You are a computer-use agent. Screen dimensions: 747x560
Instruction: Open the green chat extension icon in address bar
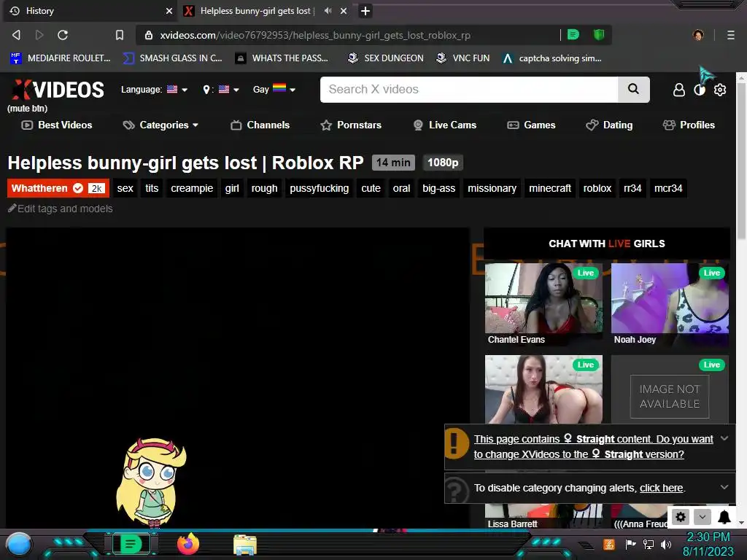(573, 34)
